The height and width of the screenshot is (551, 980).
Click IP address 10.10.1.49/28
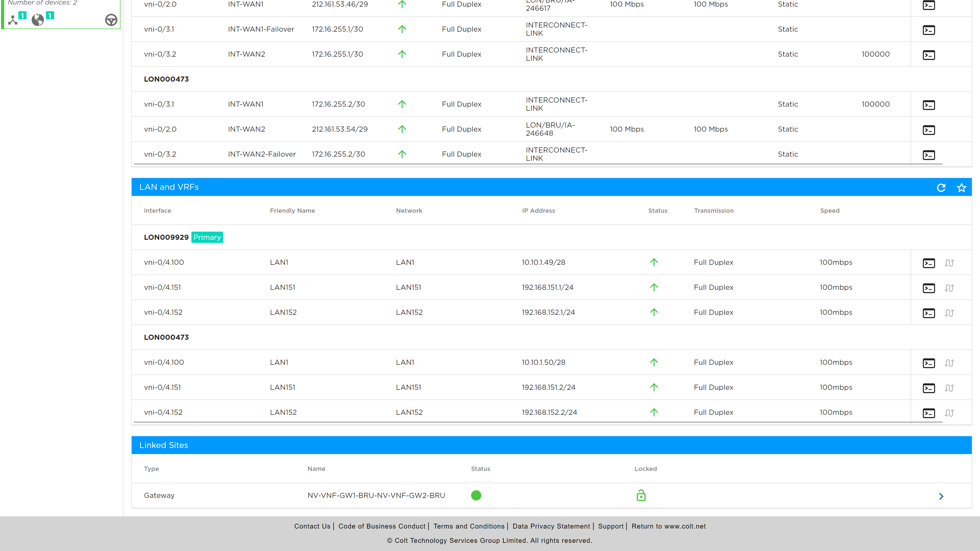coord(543,262)
